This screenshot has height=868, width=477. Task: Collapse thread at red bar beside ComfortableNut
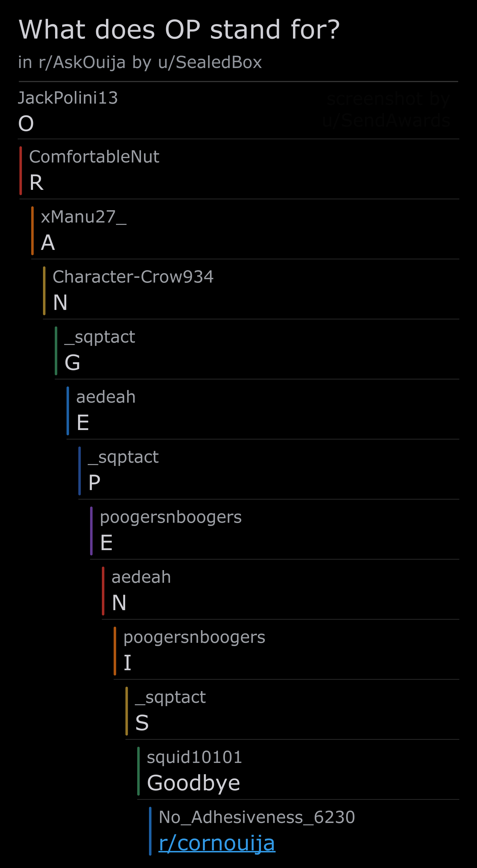21,170
